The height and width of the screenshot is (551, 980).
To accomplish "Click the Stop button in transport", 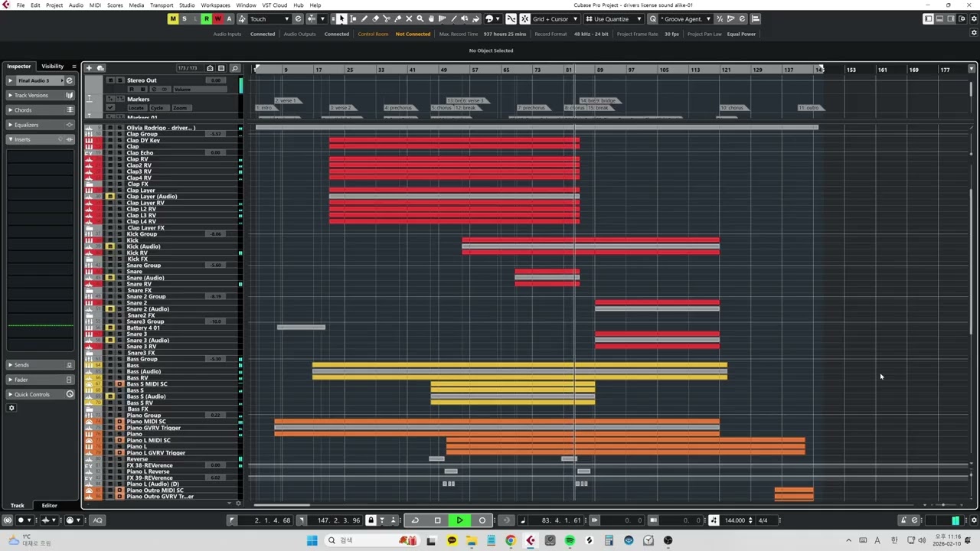I will click(437, 520).
